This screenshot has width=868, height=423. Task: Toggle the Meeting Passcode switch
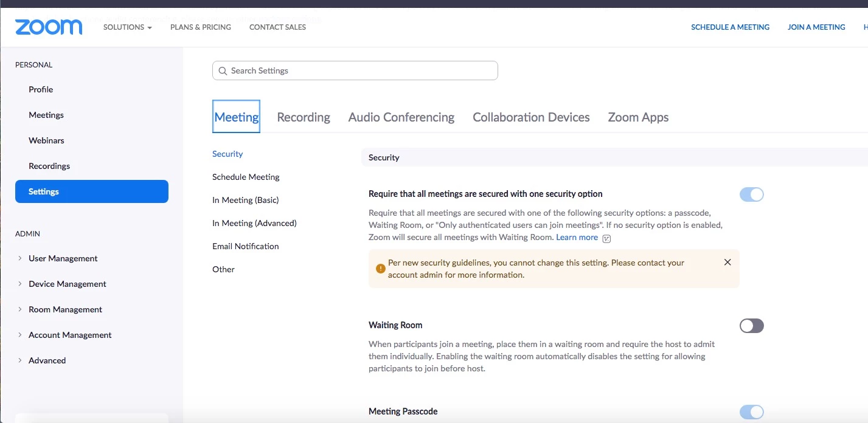pos(752,412)
